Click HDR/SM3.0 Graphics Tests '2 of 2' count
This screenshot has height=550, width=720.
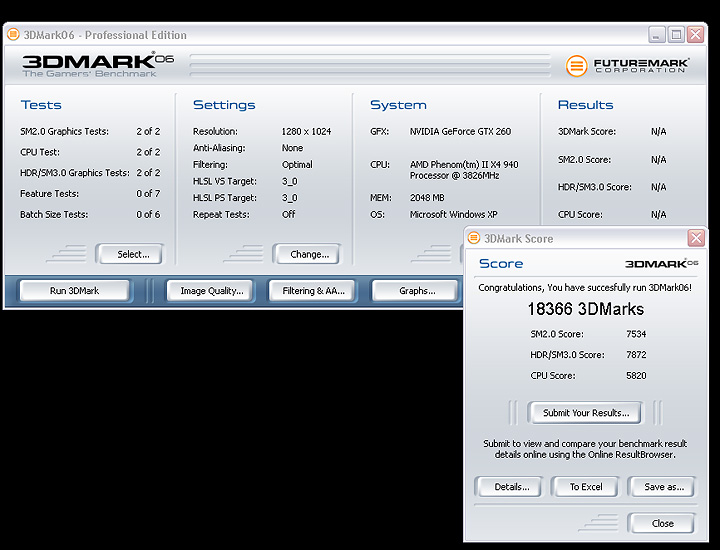pyautogui.click(x=148, y=173)
